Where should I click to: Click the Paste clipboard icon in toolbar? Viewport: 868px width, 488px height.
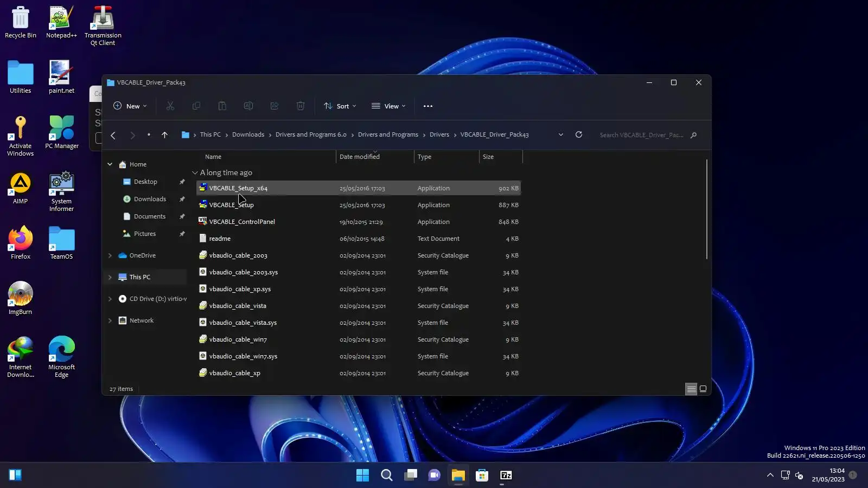click(x=222, y=106)
